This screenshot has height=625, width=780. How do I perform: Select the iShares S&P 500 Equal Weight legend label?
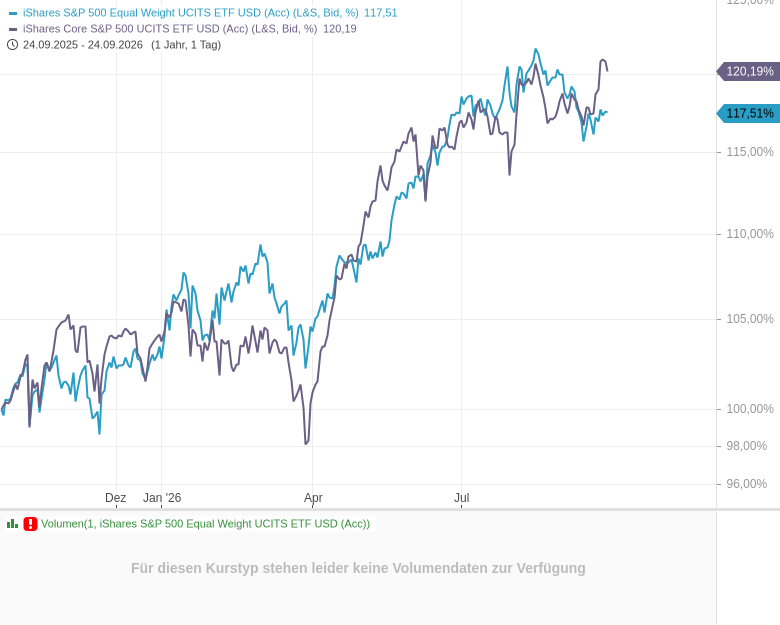coord(210,13)
